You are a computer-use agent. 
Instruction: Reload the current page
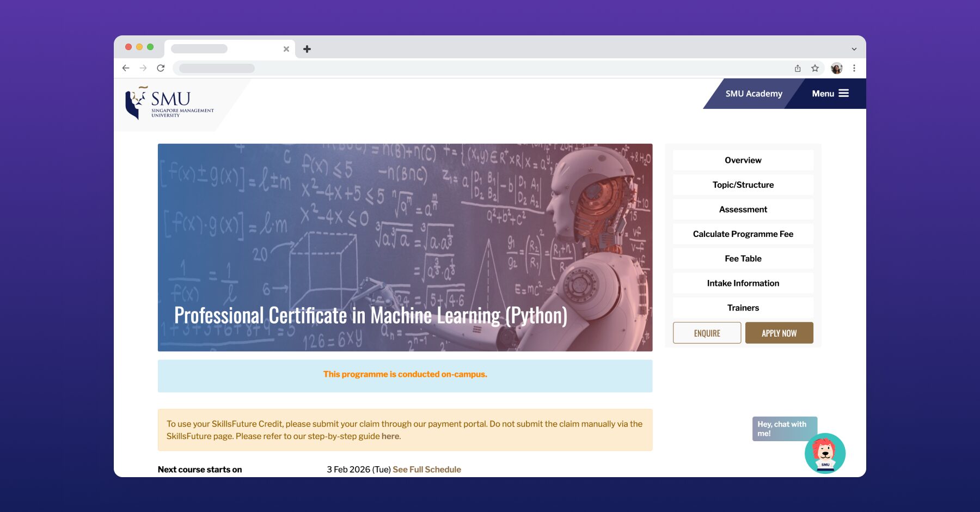click(x=161, y=68)
